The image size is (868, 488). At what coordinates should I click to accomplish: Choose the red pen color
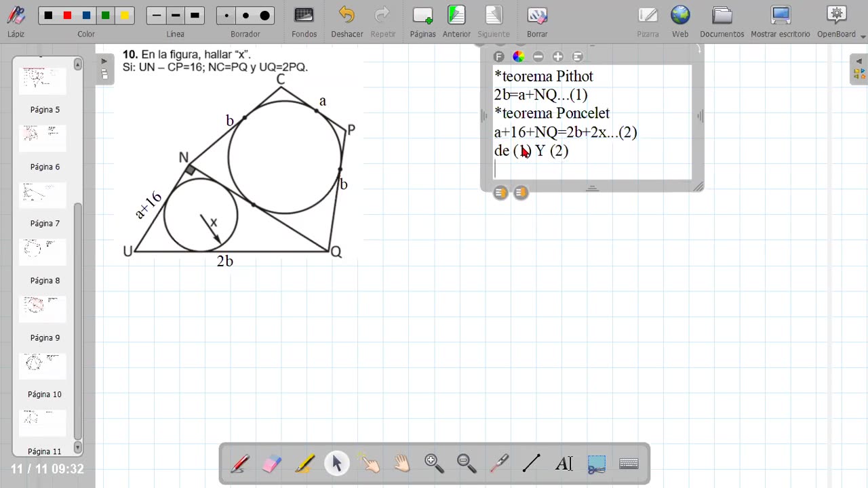[x=67, y=16]
